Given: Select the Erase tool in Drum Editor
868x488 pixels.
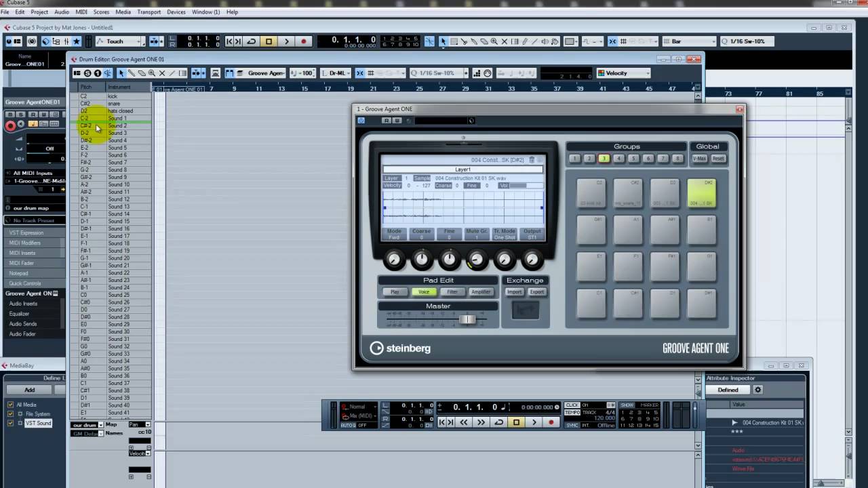Looking at the screenshot, I should click(142, 73).
